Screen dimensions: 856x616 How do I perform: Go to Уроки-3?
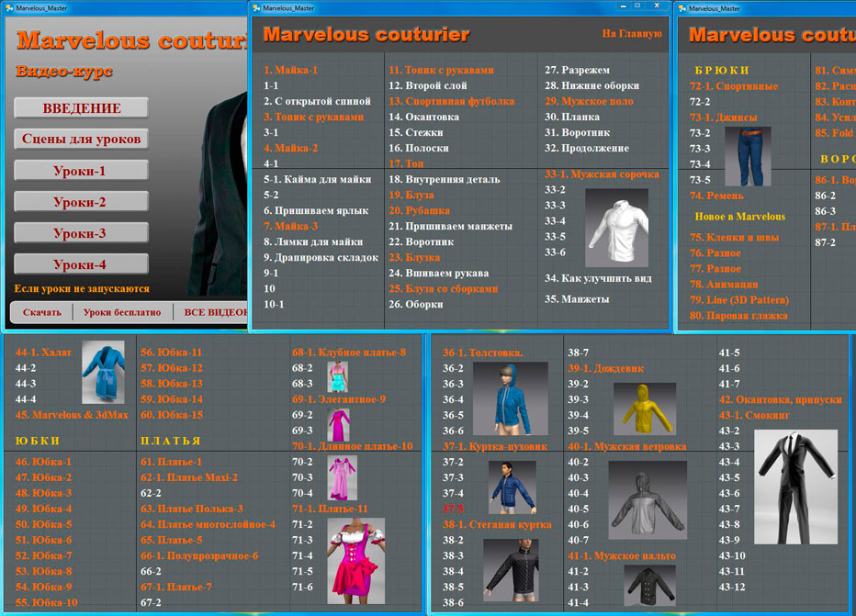82,232
